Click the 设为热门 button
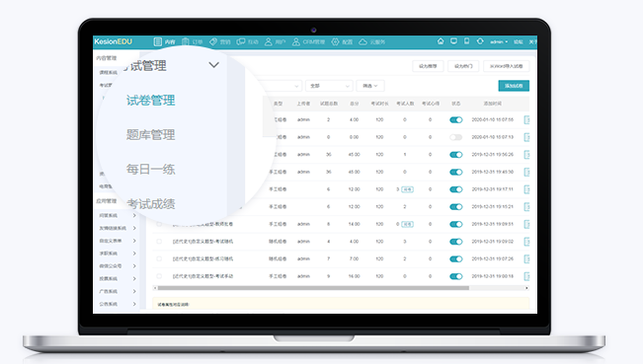Viewport: 643px width, 364px height. pyautogui.click(x=463, y=66)
